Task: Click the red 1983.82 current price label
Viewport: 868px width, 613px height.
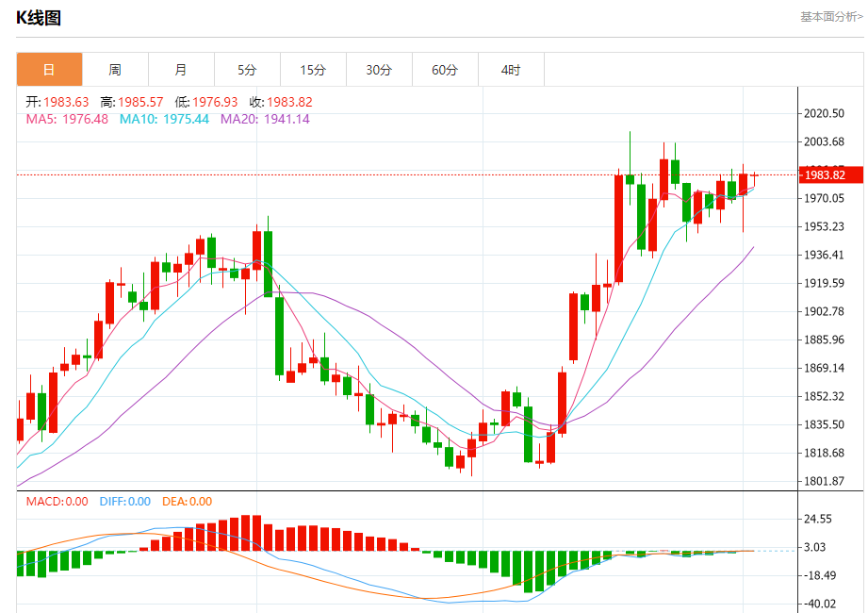Action: pos(831,175)
